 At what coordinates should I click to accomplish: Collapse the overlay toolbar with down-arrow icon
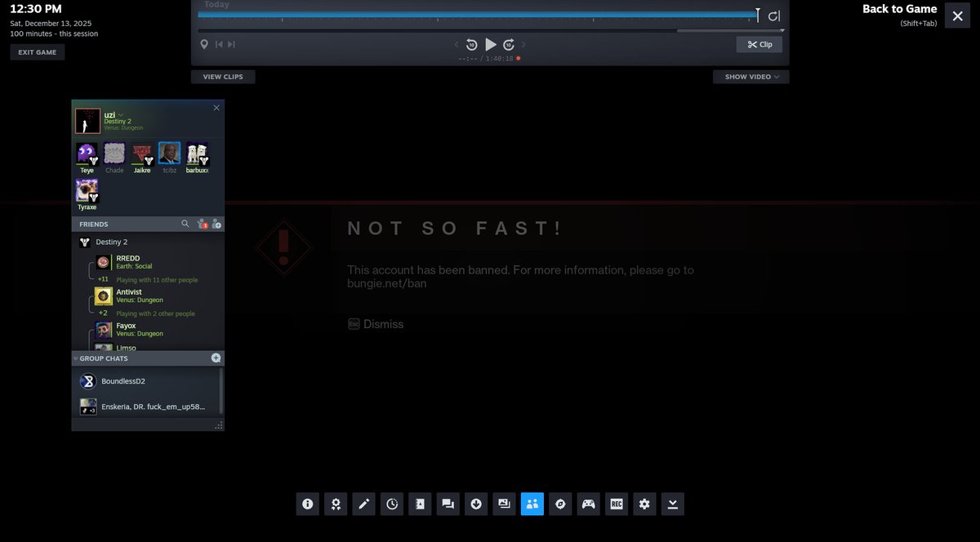click(673, 504)
